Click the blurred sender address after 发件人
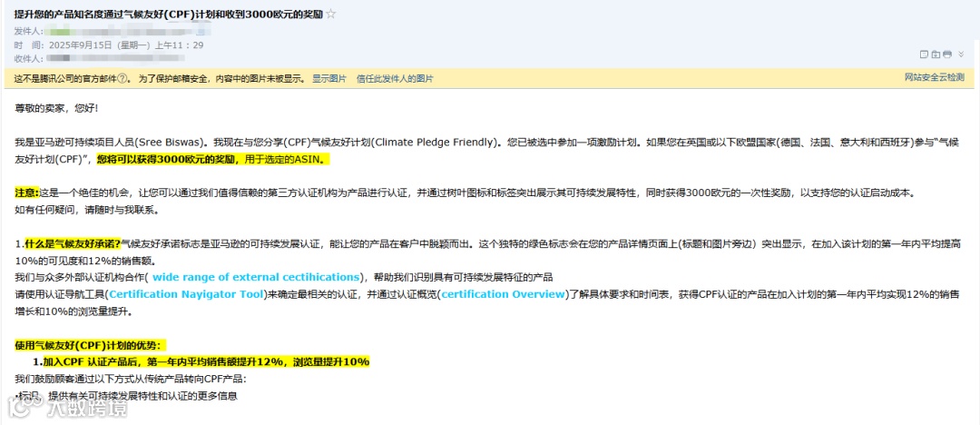The width and height of the screenshot is (980, 425). 130,31
